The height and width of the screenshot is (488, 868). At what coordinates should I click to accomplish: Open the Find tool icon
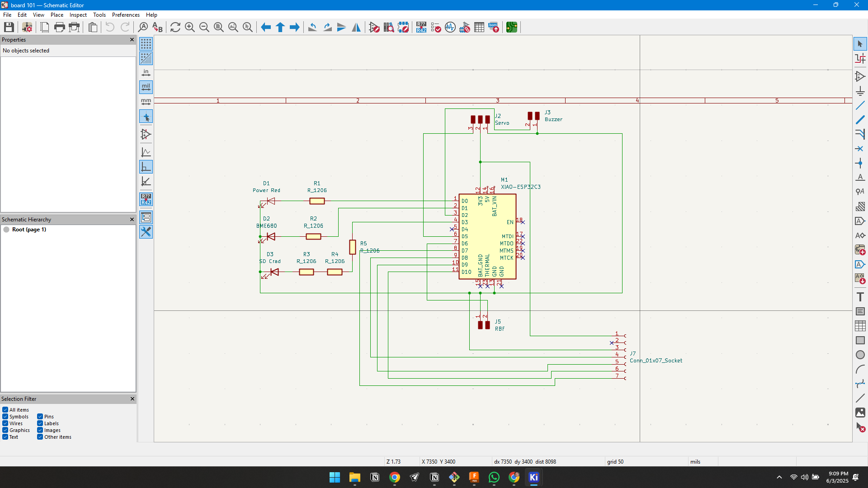(143, 28)
